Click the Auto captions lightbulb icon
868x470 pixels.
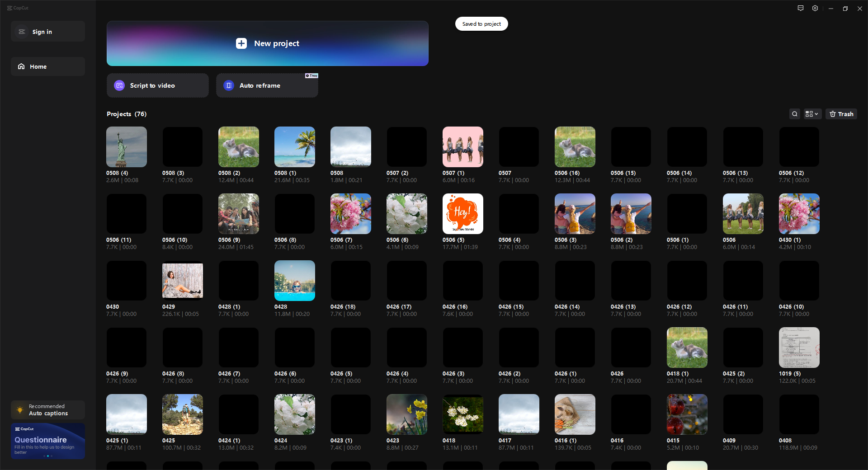(20, 410)
